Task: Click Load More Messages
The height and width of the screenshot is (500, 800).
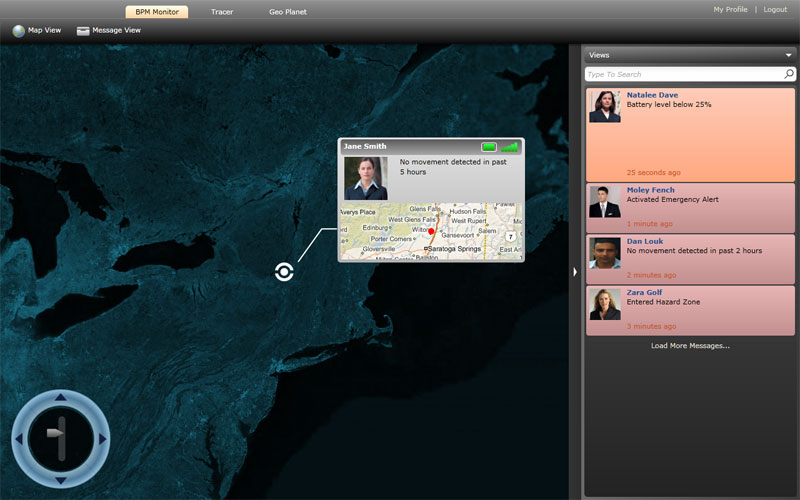Action: point(690,346)
